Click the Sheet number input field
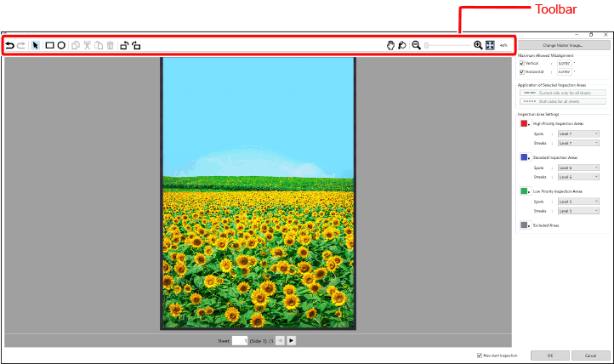The image size is (614, 364). click(239, 340)
